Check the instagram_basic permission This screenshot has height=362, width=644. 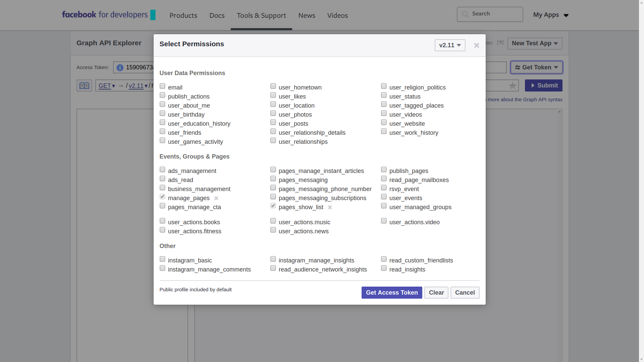pyautogui.click(x=162, y=259)
